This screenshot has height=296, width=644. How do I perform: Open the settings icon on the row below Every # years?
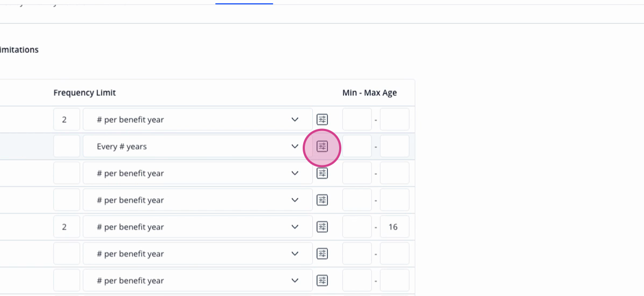pos(322,173)
